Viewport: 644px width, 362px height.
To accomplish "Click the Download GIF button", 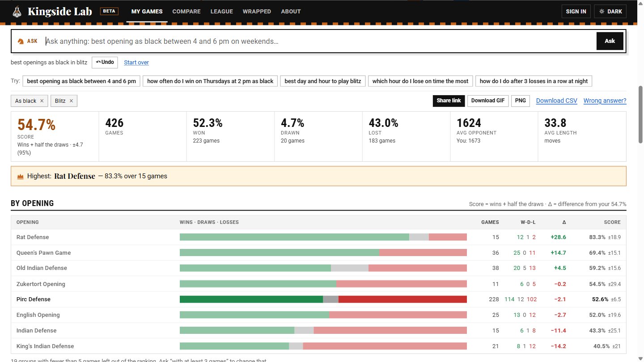I will coord(488,101).
